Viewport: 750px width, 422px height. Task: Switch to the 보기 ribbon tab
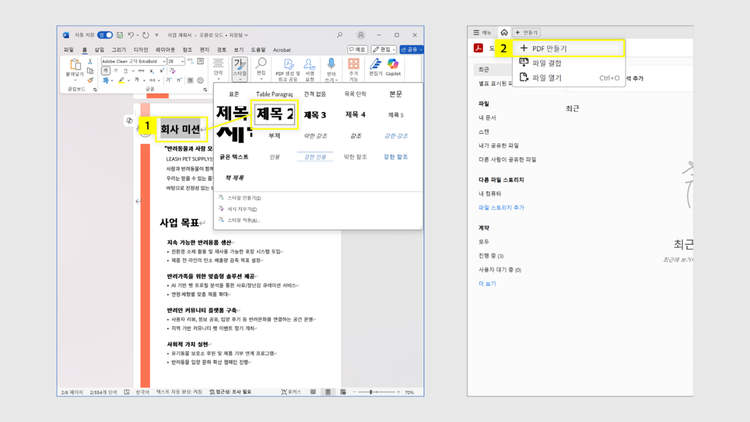239,50
